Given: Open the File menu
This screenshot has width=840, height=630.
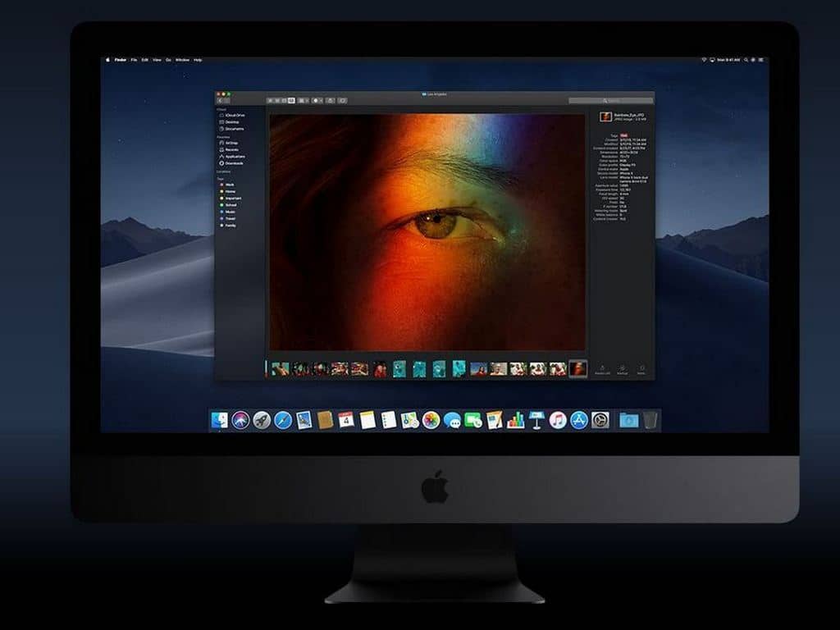Looking at the screenshot, I should click(x=134, y=60).
